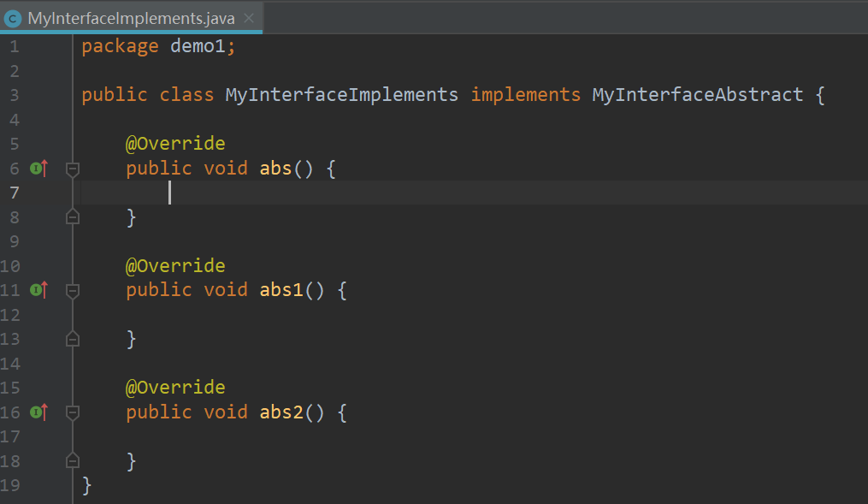The height and width of the screenshot is (504, 868).
Task: Click the 'void' keyword on line 11
Action: pos(225,290)
